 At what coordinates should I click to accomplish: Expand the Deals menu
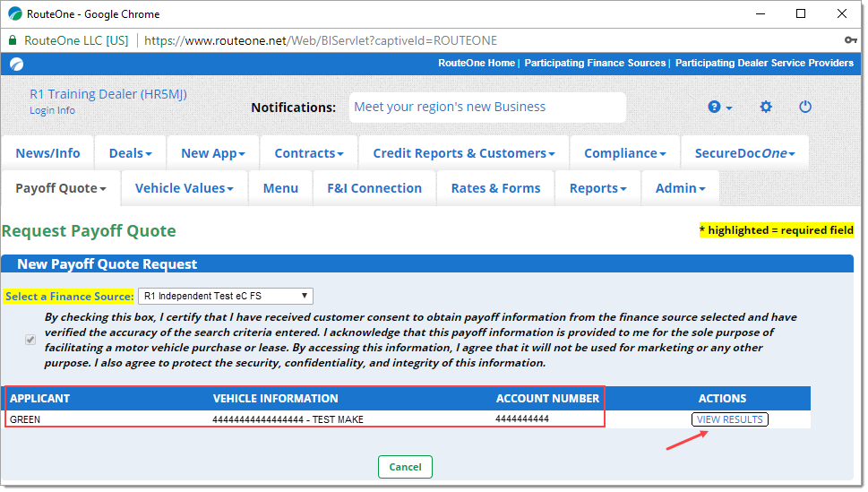130,153
